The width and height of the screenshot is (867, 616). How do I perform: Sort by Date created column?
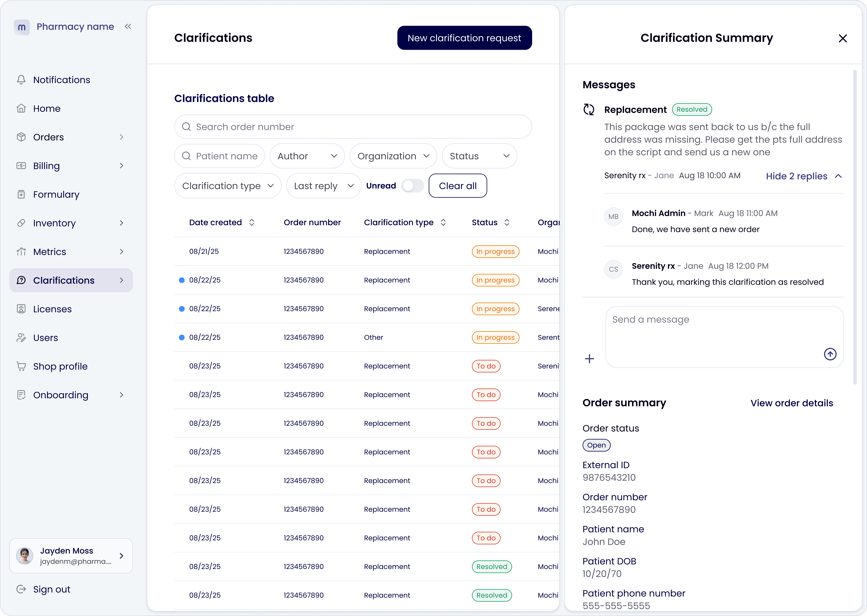click(x=252, y=222)
